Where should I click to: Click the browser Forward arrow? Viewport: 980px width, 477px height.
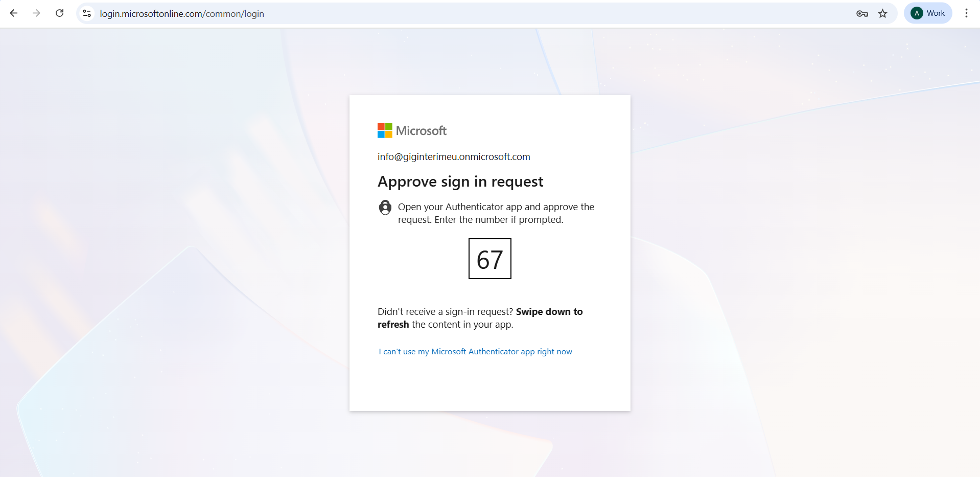36,13
